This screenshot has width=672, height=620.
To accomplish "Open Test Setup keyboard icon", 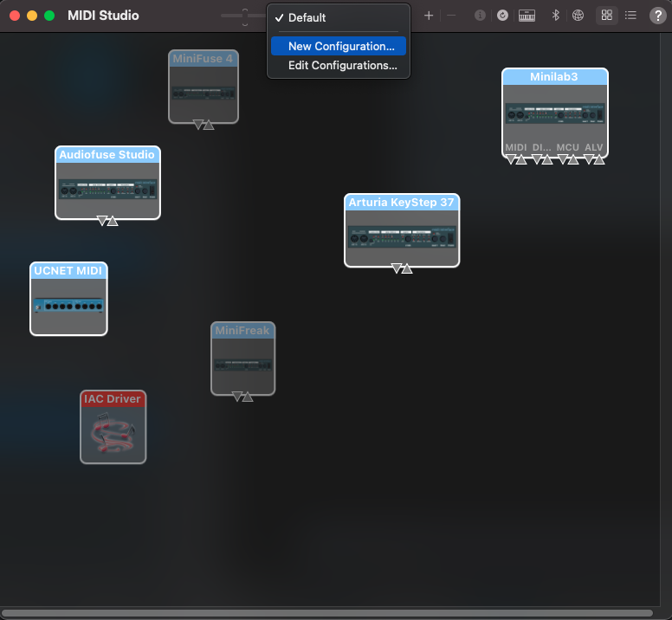I will [527, 16].
